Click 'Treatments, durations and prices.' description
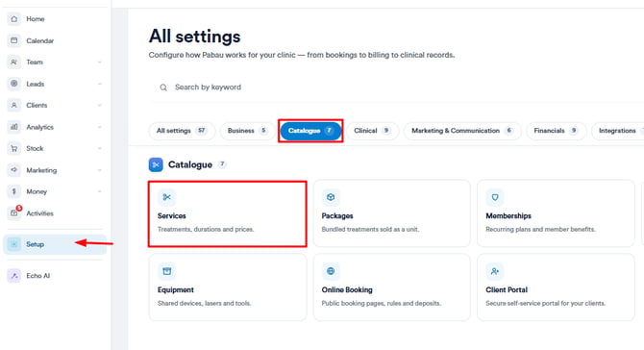 [206, 229]
